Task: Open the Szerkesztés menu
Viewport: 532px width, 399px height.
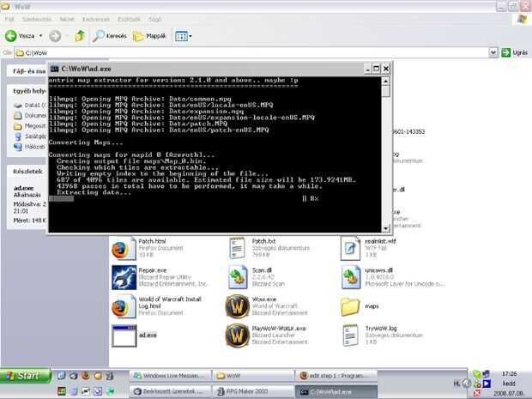Action: coord(37,19)
